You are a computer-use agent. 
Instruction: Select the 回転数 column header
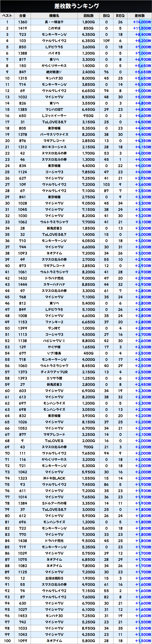click(88, 16)
